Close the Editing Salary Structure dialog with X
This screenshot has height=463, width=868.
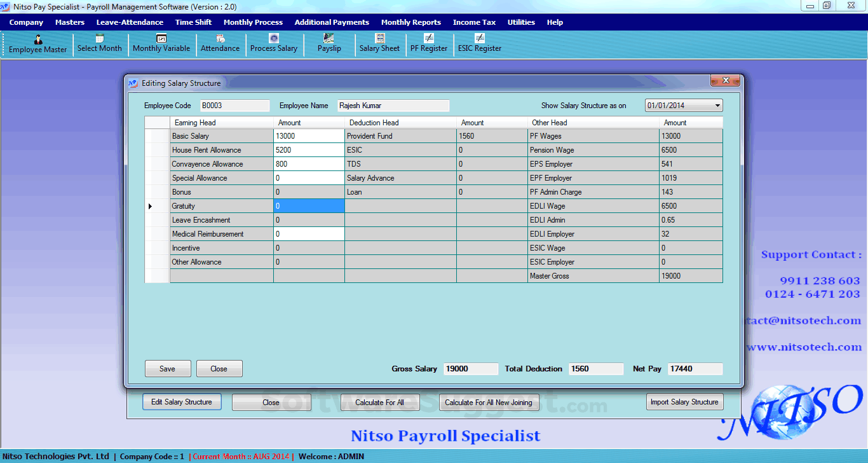pos(725,81)
